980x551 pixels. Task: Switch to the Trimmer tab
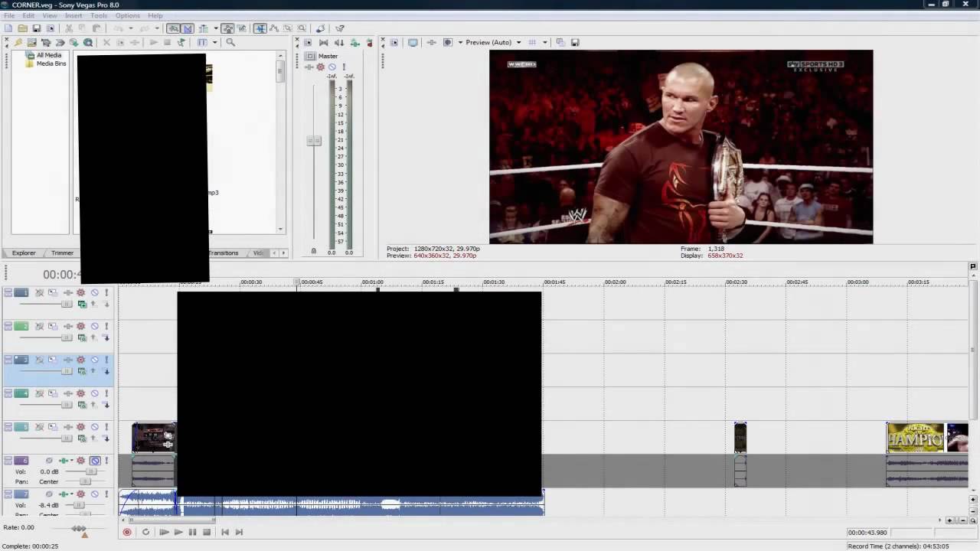click(x=62, y=253)
